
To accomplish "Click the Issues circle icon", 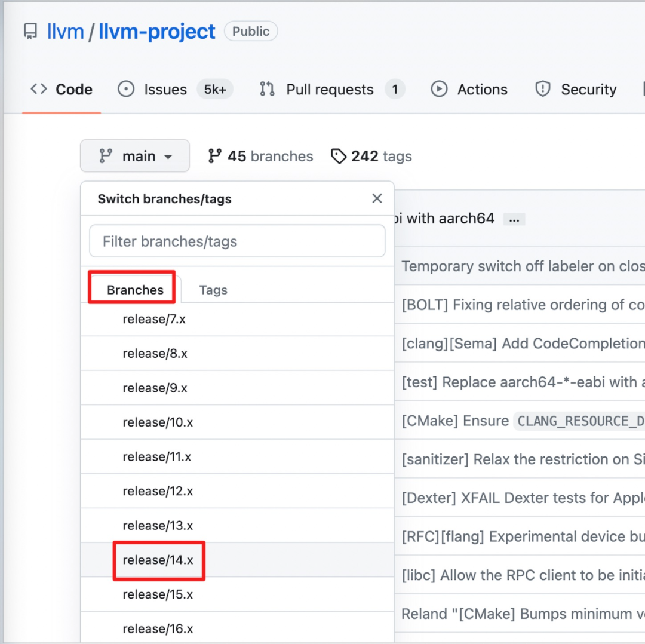I will coord(126,90).
